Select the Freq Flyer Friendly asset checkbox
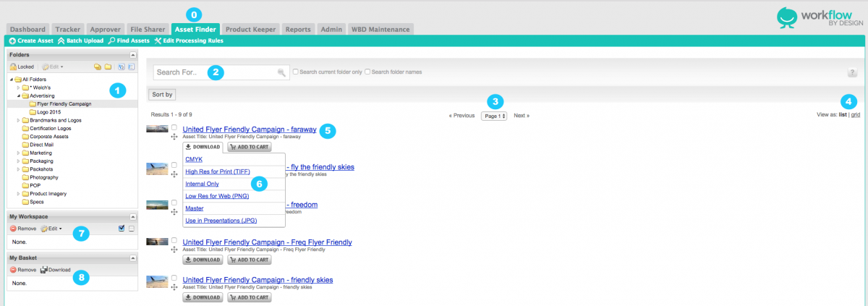 click(x=174, y=240)
